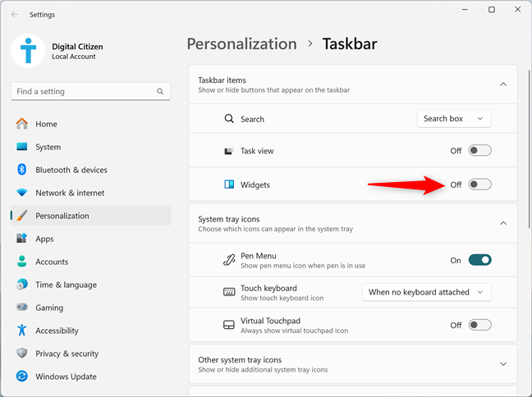Click the magnifier icon in Find a setting

[x=160, y=91]
